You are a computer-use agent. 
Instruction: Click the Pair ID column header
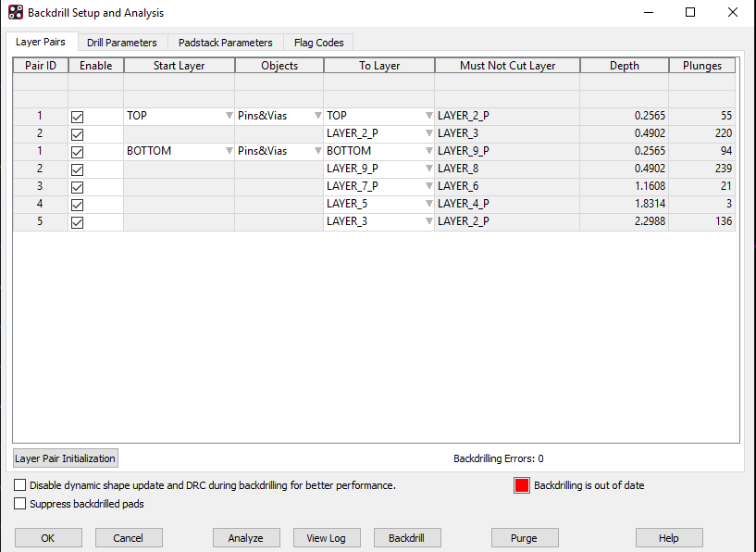[x=41, y=66]
